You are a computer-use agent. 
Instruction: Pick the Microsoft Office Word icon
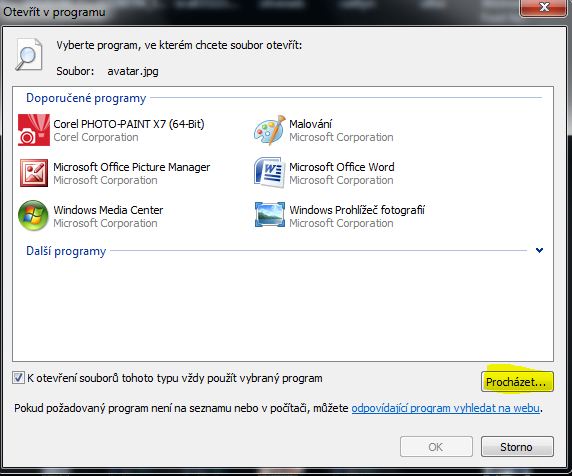270,173
